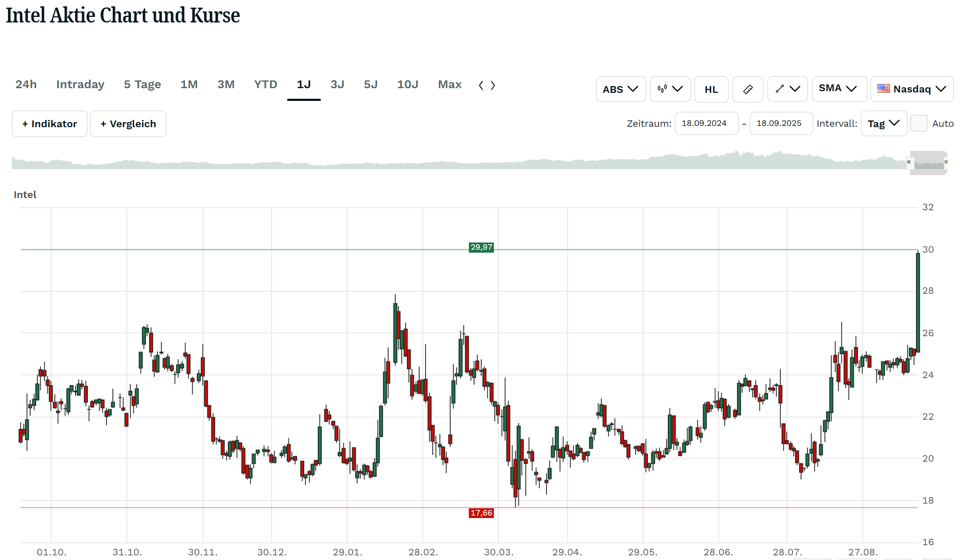Screen dimensions: 964x560
Task: Click the 29.01. date axis label
Action: [347, 552]
